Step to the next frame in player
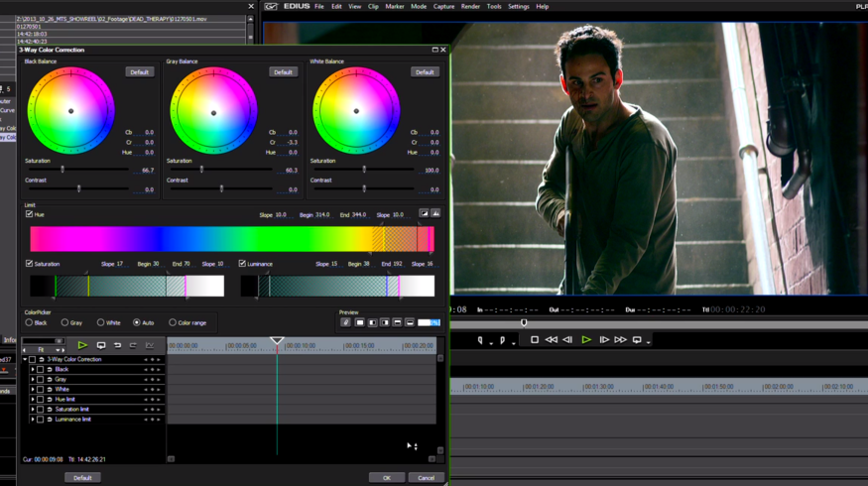The width and height of the screenshot is (868, 486). 604,340
